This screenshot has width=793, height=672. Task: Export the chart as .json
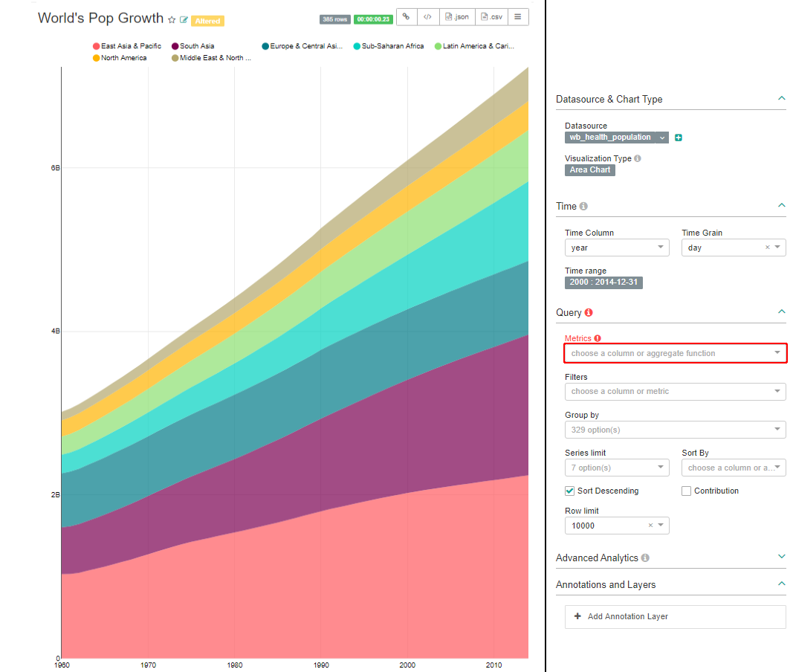456,17
